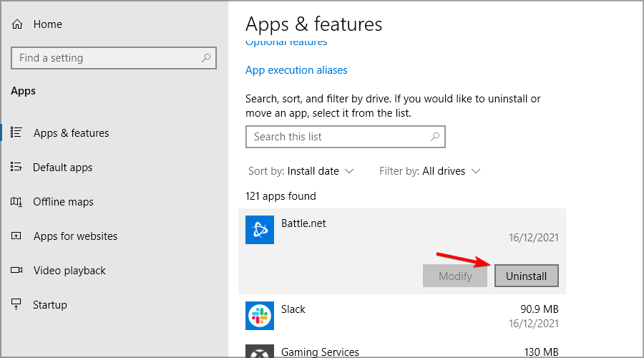The image size is (644, 358).
Task: Open the Offline maps settings page
Action: click(x=63, y=202)
